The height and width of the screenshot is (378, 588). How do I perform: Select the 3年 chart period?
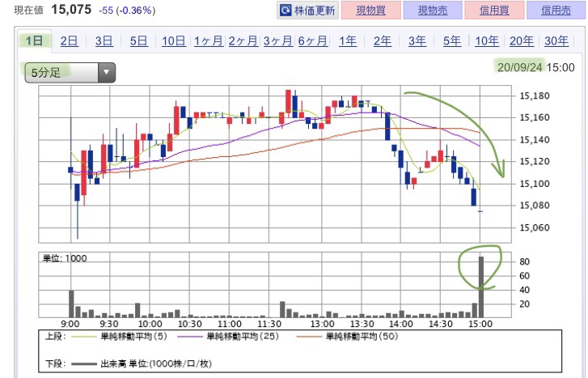(x=417, y=40)
